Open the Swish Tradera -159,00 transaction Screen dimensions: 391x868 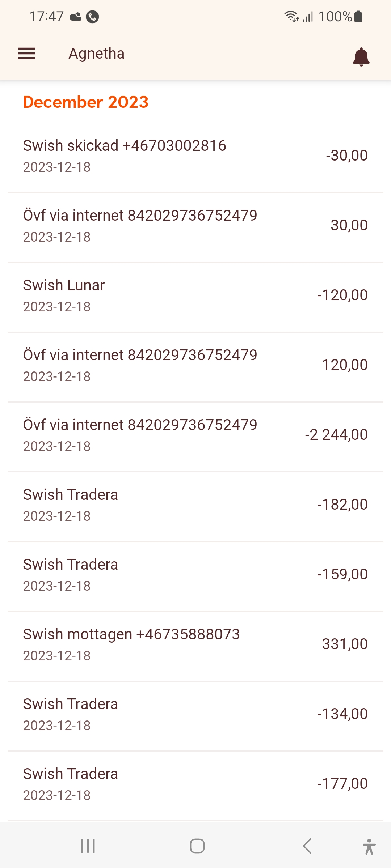[x=195, y=575]
